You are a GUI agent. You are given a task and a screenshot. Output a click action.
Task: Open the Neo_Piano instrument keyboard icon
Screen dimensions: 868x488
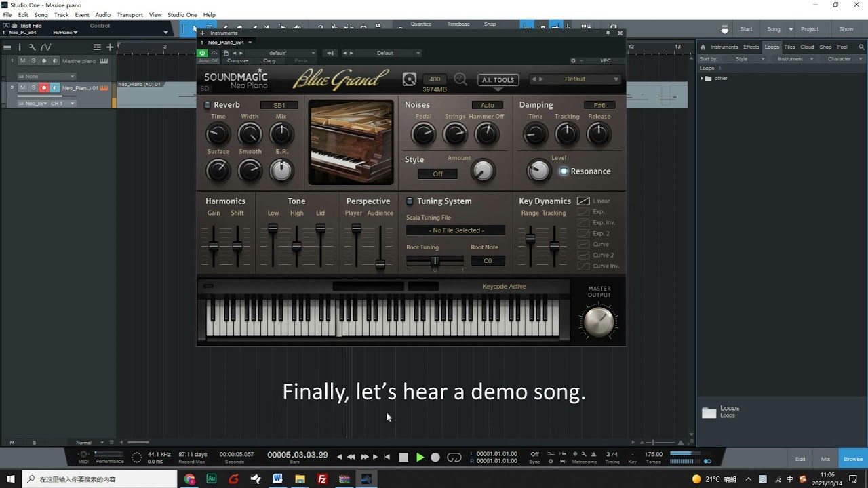104,88
